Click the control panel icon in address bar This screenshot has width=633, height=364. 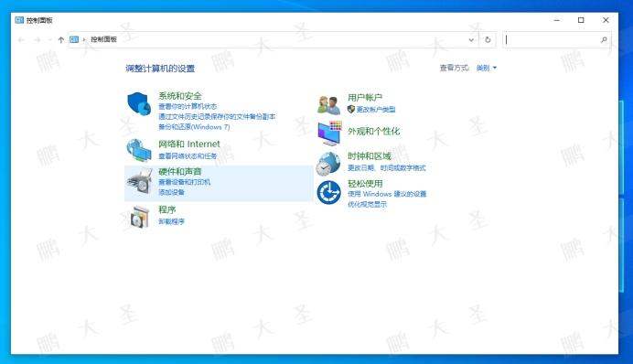(74, 39)
